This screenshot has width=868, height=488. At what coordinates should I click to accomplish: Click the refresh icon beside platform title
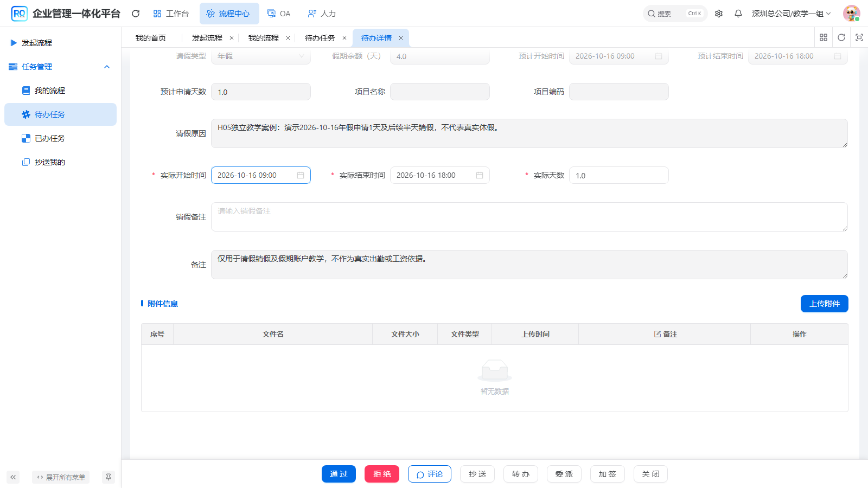coord(136,14)
